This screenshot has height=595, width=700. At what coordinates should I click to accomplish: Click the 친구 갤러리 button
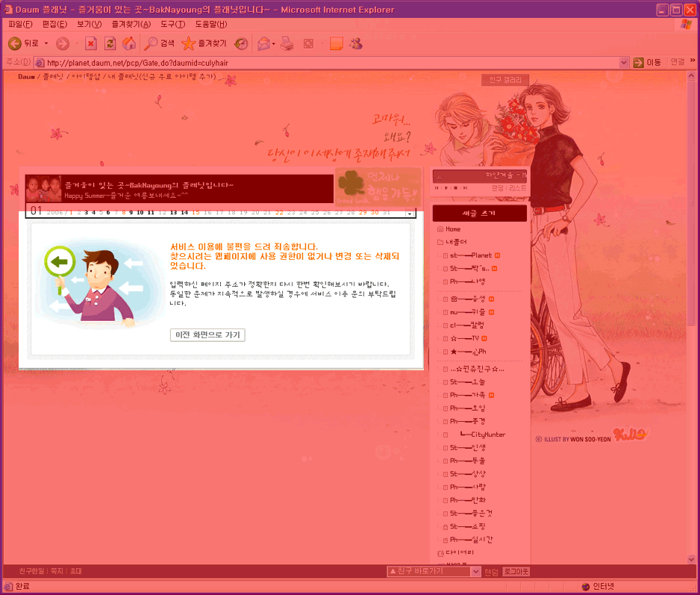point(505,80)
